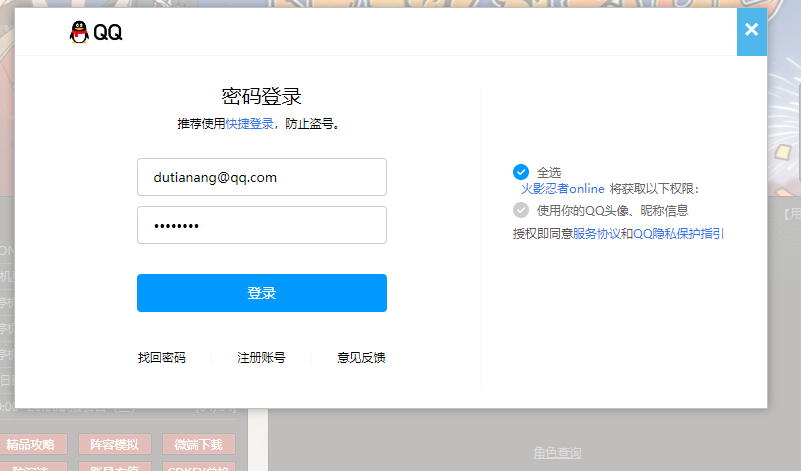Screen dimensions: 801x471
Task: Close the QQ login dialog
Action: [x=751, y=30]
